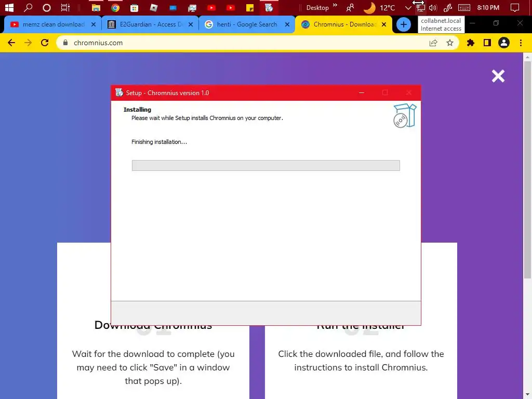Open File Explorer from the taskbar
Image resolution: width=532 pixels, height=399 pixels.
click(96, 7)
